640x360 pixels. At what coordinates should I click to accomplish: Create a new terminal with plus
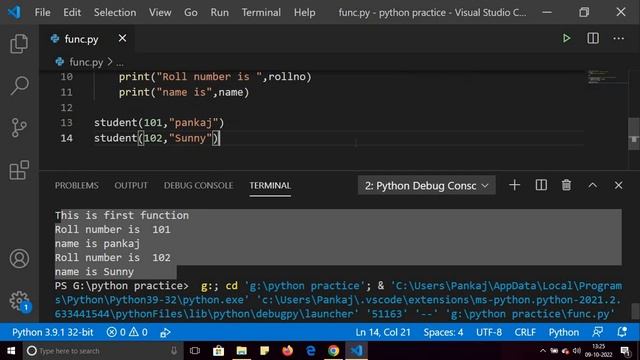514,185
